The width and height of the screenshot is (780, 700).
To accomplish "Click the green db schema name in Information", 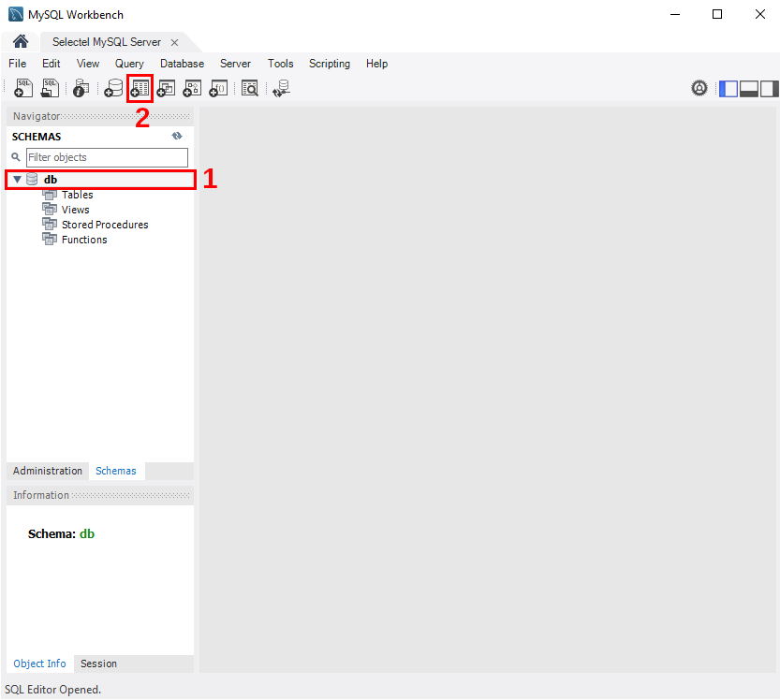I will tap(87, 534).
